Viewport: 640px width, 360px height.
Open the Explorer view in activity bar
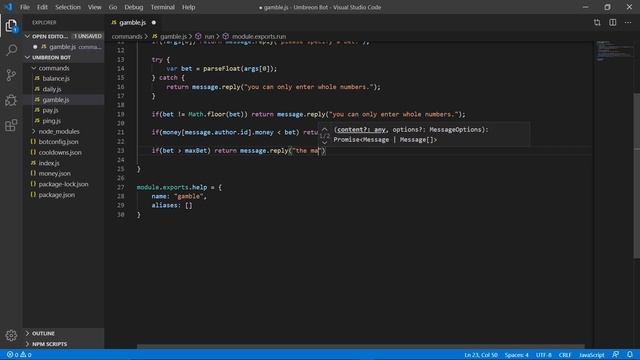click(x=11, y=25)
